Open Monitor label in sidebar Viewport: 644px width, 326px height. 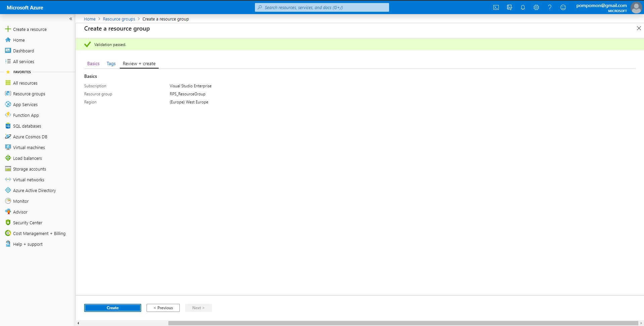coord(21,201)
